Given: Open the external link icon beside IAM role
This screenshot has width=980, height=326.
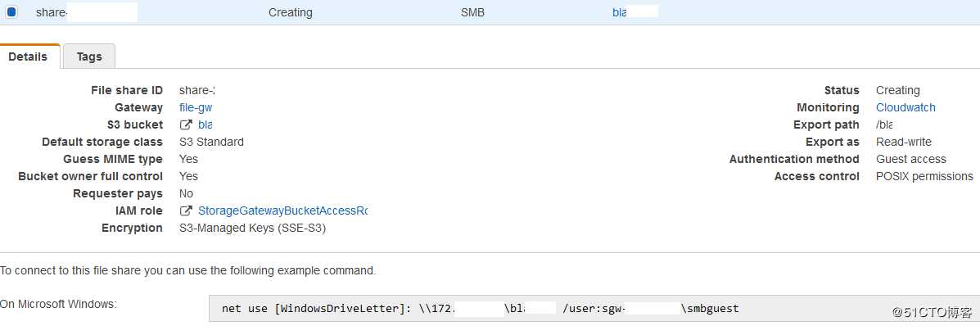Looking at the screenshot, I should [x=185, y=211].
